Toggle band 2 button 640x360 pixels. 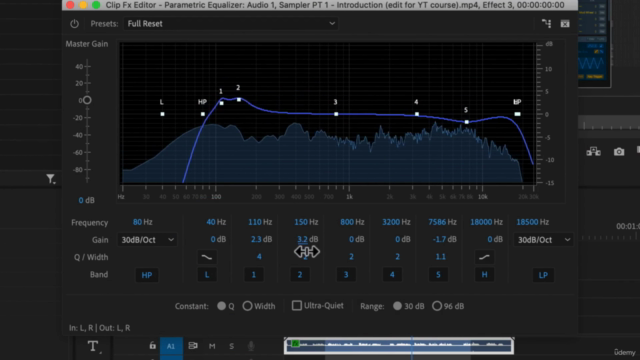300,275
